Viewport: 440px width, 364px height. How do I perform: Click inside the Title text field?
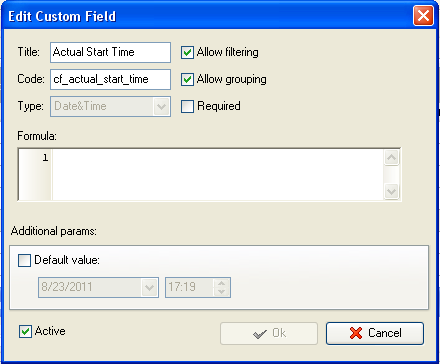(110, 52)
